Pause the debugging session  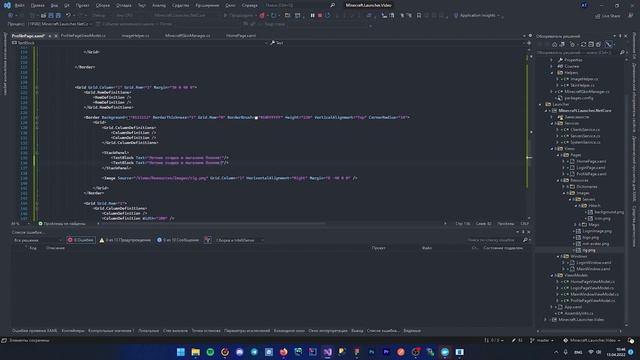click(x=312, y=16)
